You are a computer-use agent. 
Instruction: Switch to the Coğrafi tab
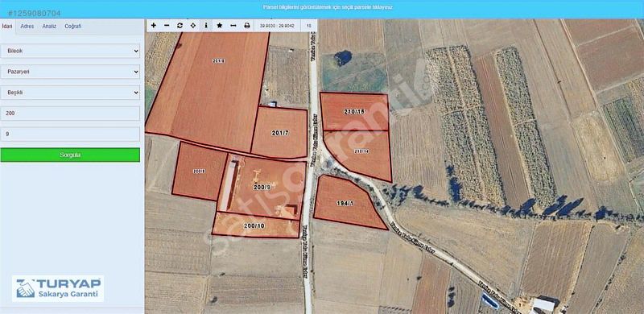pos(73,27)
